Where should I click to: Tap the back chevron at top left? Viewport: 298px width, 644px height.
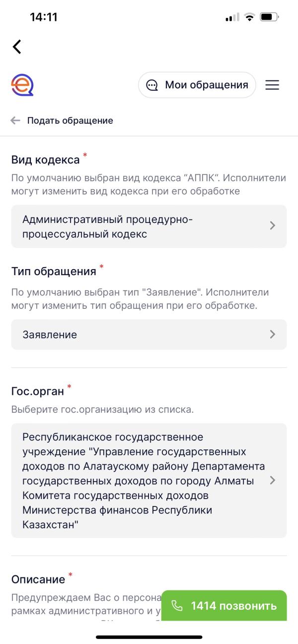pos(17,47)
